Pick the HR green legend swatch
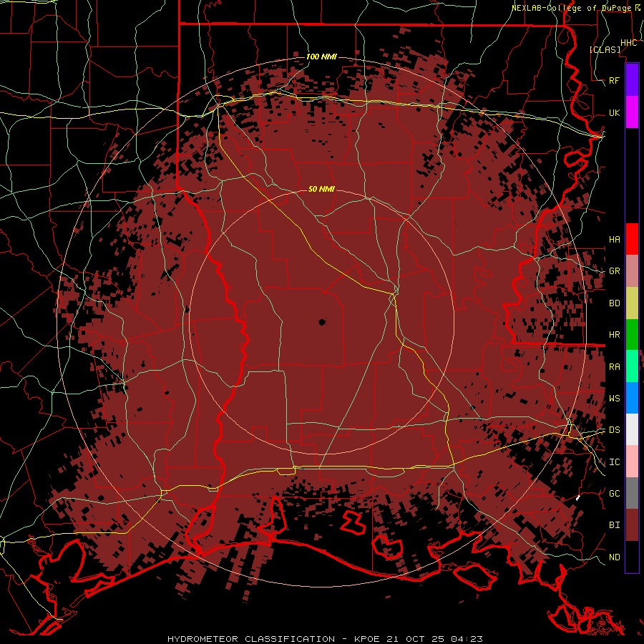The height and width of the screenshot is (644, 644). pyautogui.click(x=632, y=335)
